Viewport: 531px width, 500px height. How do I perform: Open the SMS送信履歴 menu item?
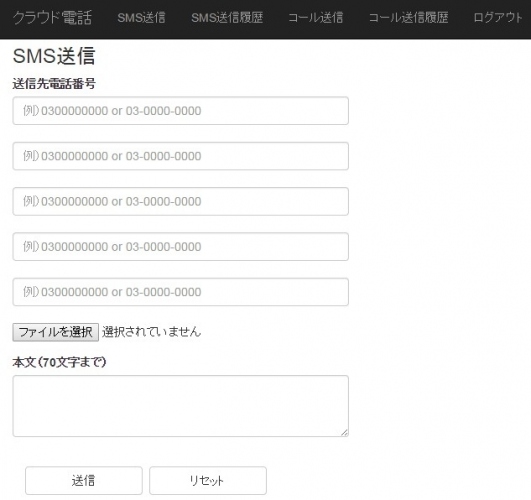tap(227, 18)
